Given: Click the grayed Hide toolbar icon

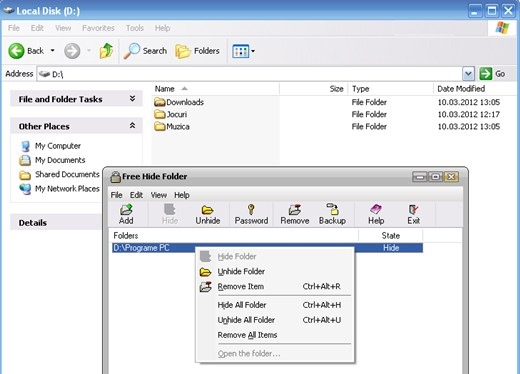Looking at the screenshot, I should point(170,209).
